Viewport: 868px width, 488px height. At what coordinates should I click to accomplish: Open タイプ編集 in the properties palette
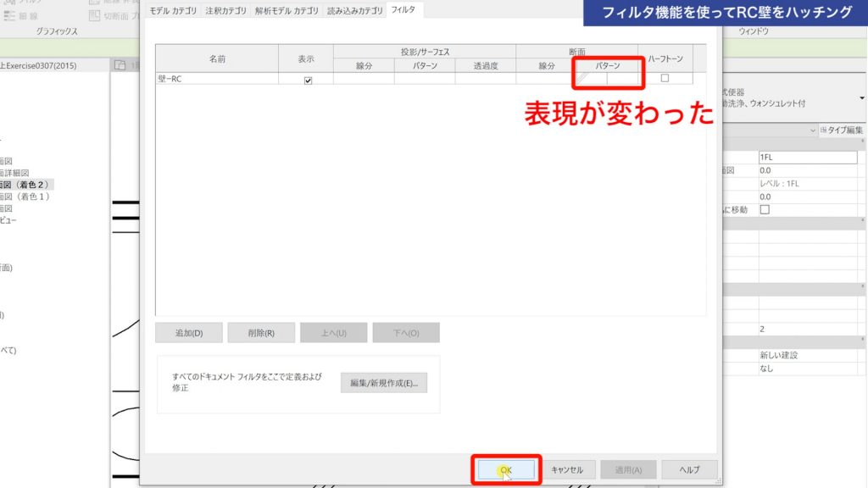tap(844, 130)
